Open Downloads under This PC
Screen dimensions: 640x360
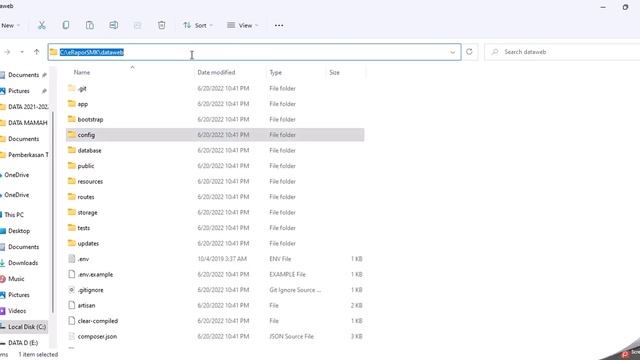tap(23, 263)
